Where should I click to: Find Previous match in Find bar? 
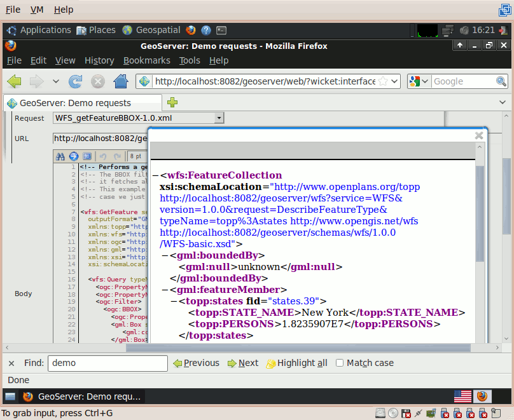click(x=197, y=363)
